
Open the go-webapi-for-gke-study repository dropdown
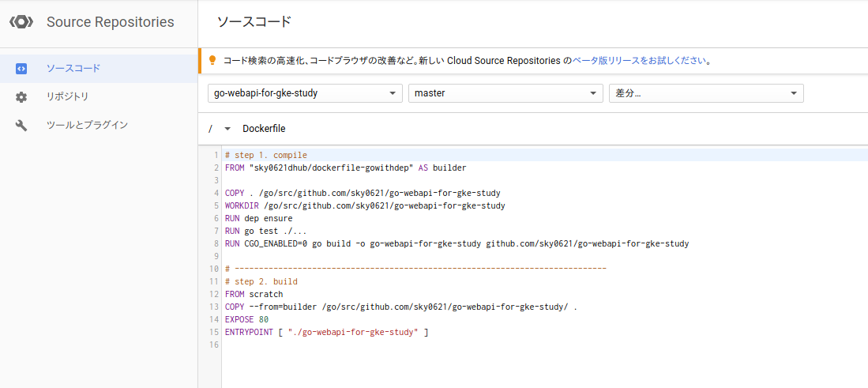(305, 93)
